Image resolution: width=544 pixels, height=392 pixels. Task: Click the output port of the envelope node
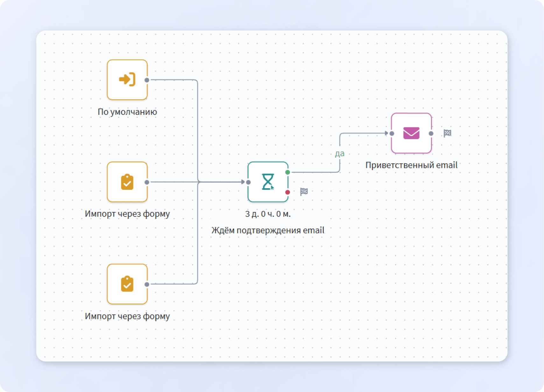431,134
